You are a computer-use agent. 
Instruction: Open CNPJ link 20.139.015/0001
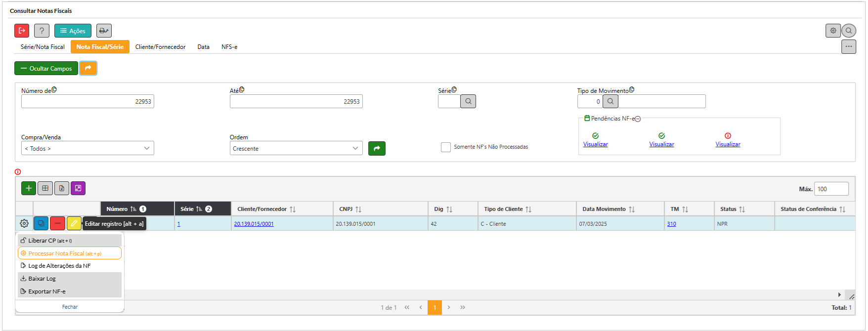click(254, 224)
